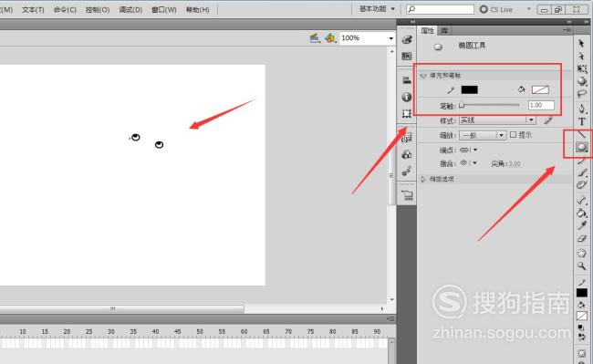Select the Free Transform tool
The image size is (593, 364).
click(582, 68)
